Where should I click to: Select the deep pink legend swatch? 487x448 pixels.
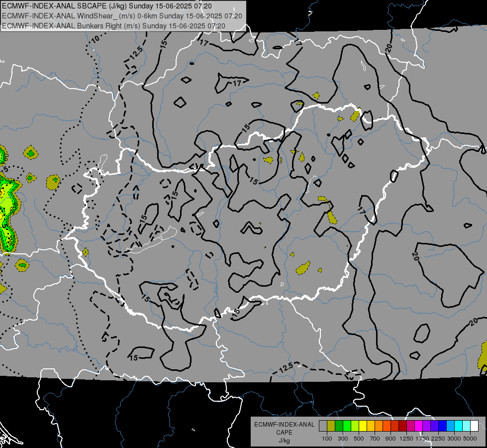coord(410,426)
